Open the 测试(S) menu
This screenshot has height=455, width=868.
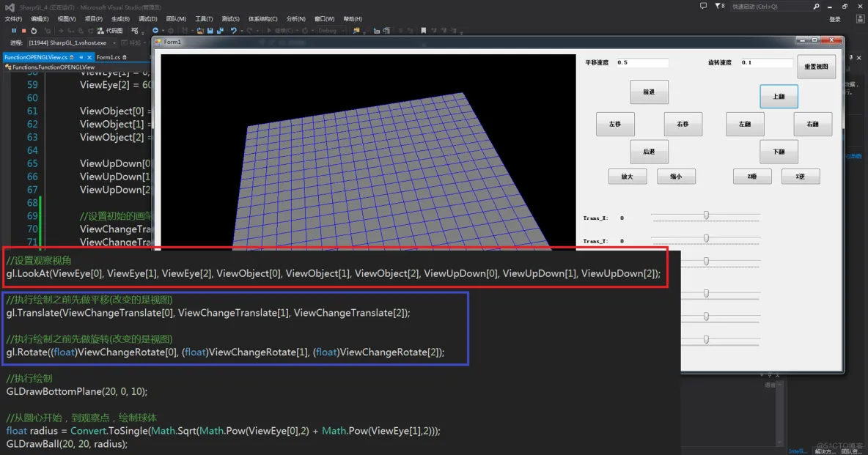coord(230,19)
